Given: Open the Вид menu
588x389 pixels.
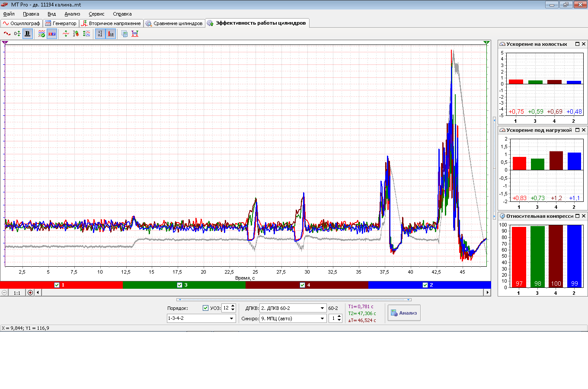Looking at the screenshot, I should click(x=51, y=14).
